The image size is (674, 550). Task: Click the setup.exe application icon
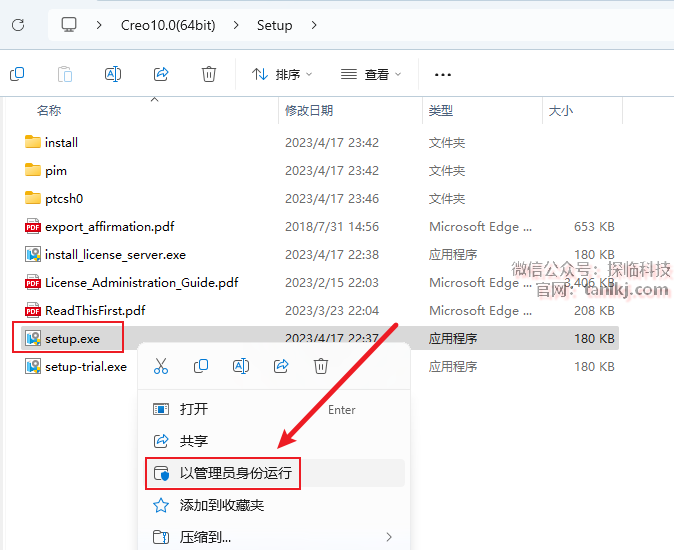33,338
